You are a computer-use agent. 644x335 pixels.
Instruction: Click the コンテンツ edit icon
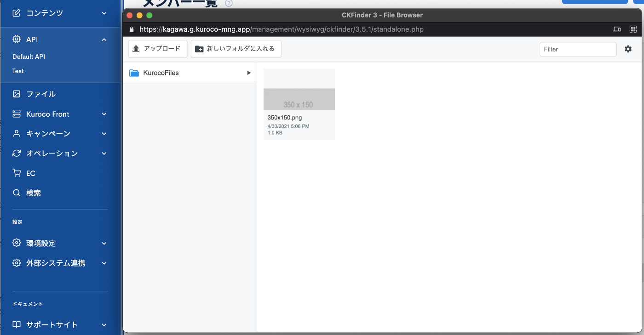(17, 13)
